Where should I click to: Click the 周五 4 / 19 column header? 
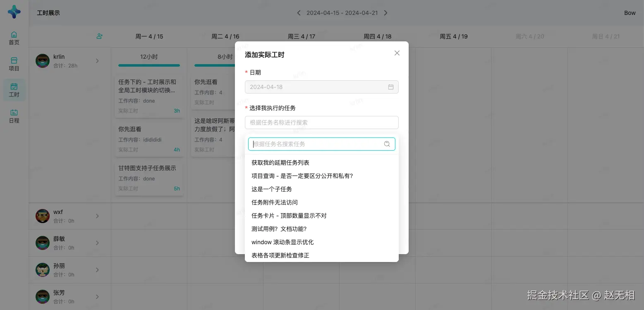[x=454, y=36]
